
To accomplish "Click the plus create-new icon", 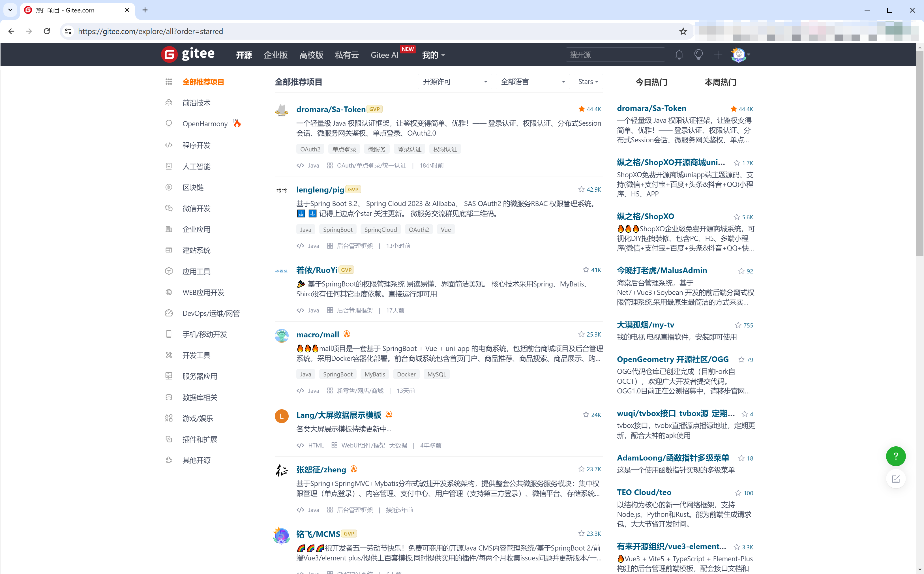I will pyautogui.click(x=718, y=55).
